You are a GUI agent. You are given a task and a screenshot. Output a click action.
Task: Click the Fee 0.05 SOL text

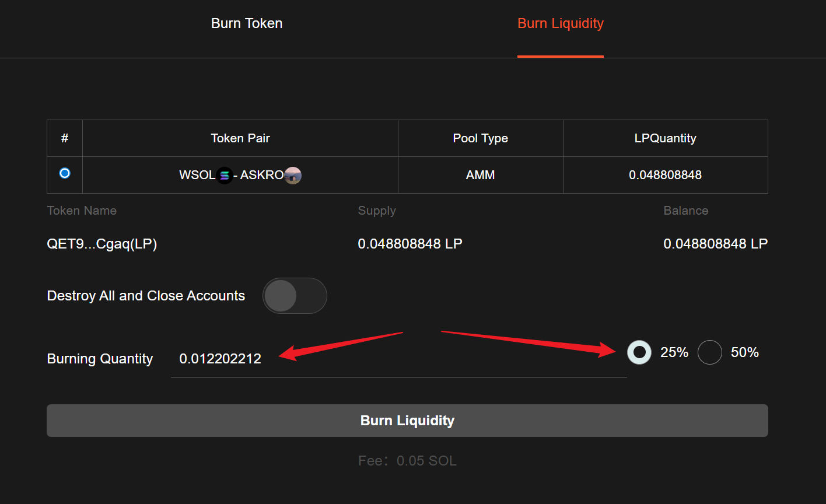click(407, 461)
